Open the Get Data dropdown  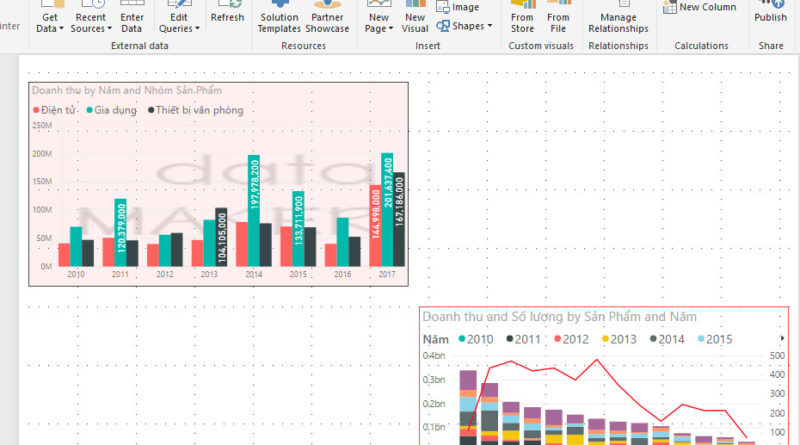click(49, 22)
